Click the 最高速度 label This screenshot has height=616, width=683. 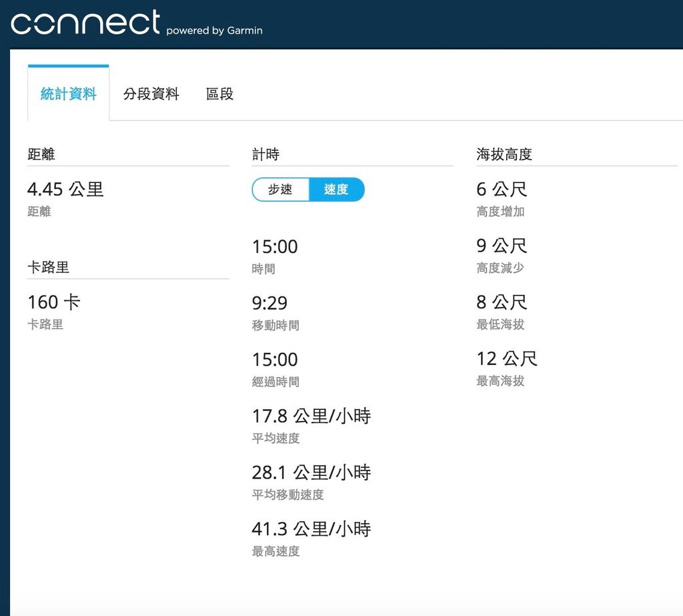click(275, 551)
